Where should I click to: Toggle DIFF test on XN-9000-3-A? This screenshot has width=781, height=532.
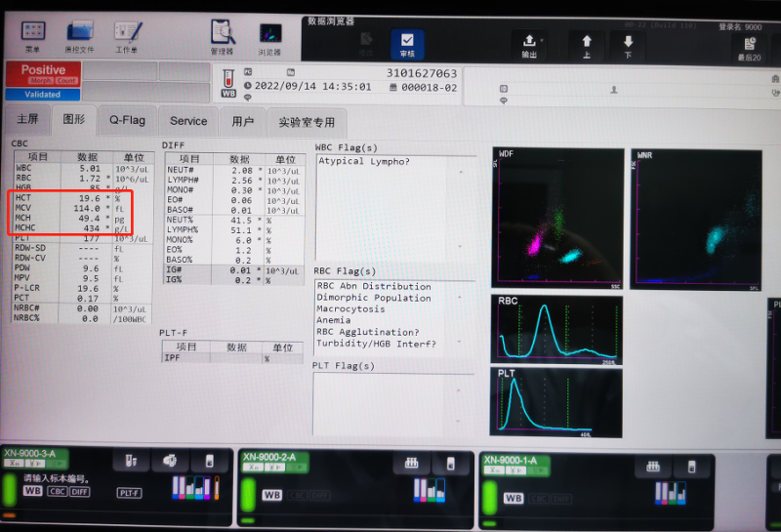point(81,491)
